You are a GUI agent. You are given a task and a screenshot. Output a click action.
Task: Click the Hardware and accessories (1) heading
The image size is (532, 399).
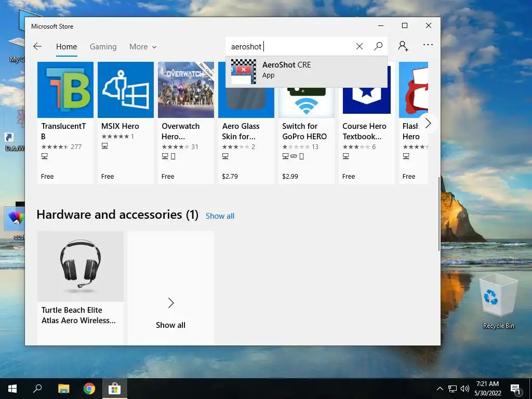[117, 215]
